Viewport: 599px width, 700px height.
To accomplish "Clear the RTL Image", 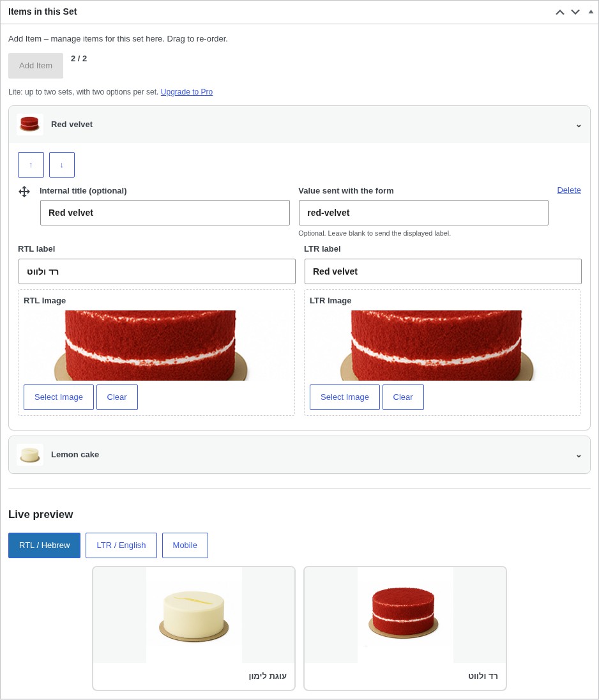I will (117, 397).
